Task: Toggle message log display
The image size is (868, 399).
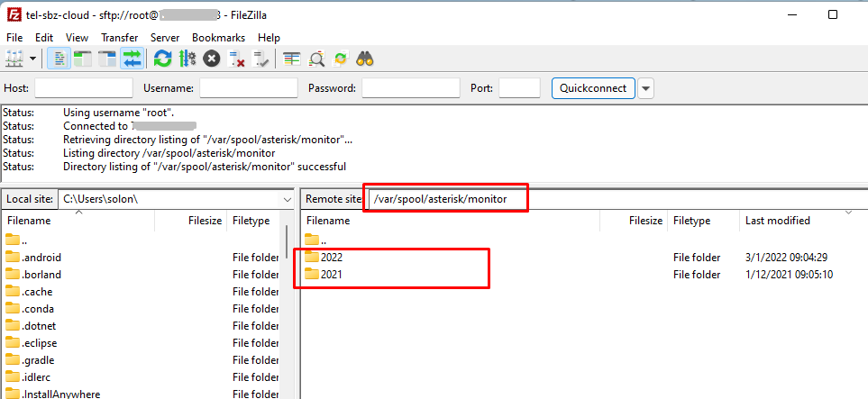Action: [59, 59]
